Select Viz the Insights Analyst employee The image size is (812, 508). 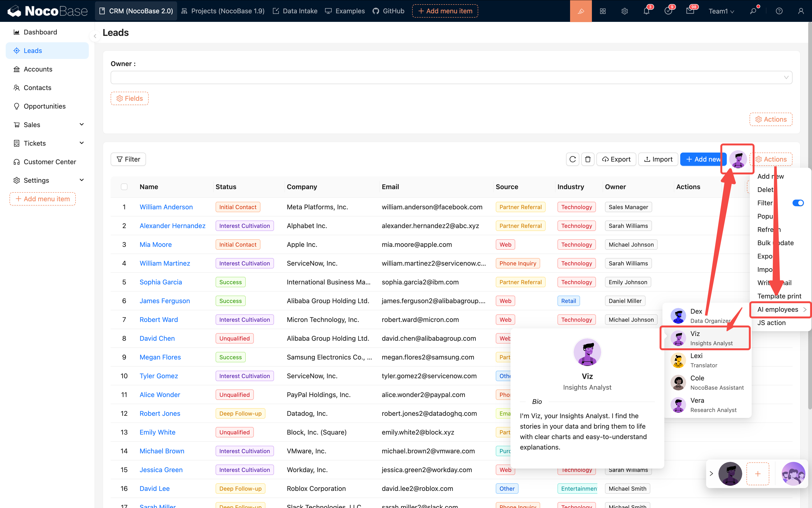point(705,338)
